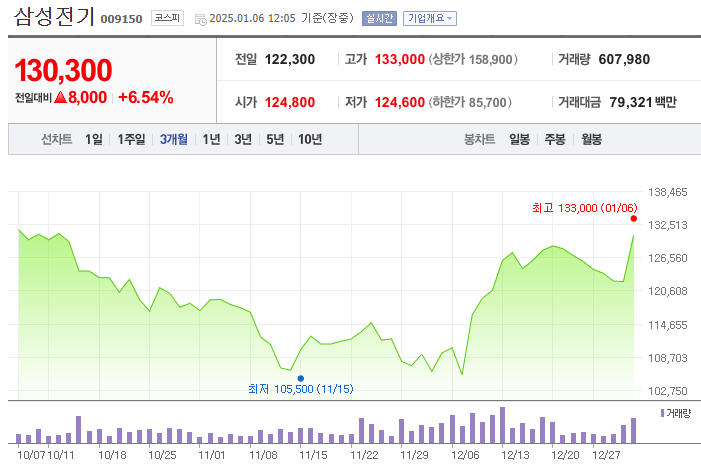Click the 12/06 x-axis date label
The width and height of the screenshot is (701, 472).
click(465, 455)
